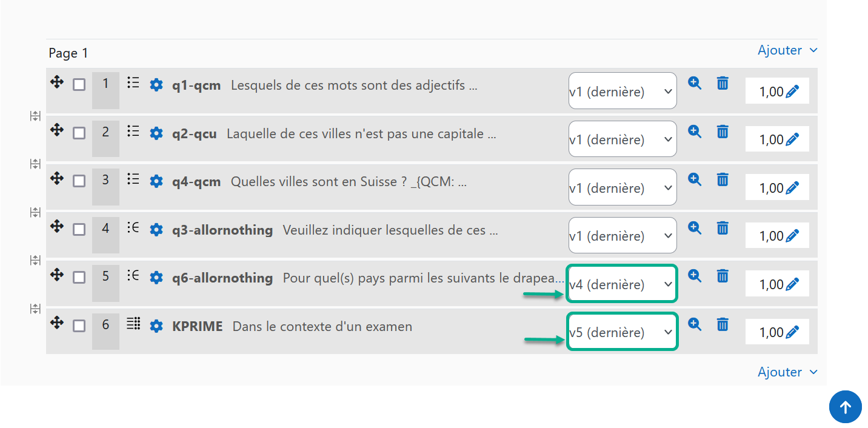Open the q3-allornothing question link
Screen dimensions: 868x428
[x=222, y=230]
